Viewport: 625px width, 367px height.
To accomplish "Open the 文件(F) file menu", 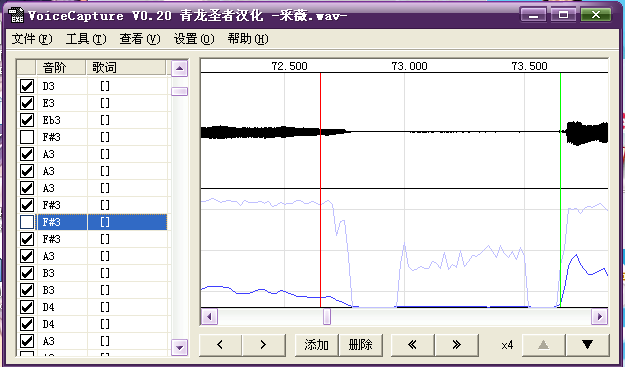I will coord(32,39).
